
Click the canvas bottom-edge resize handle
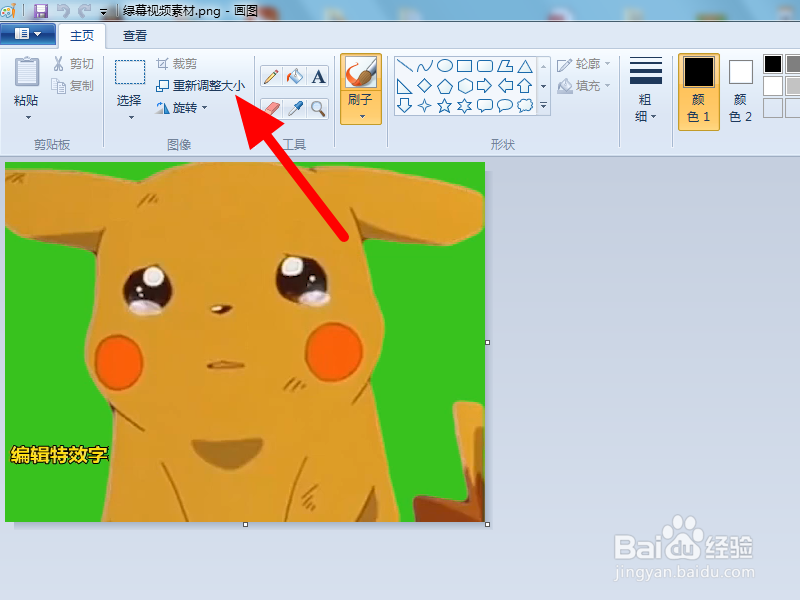[x=245, y=524]
